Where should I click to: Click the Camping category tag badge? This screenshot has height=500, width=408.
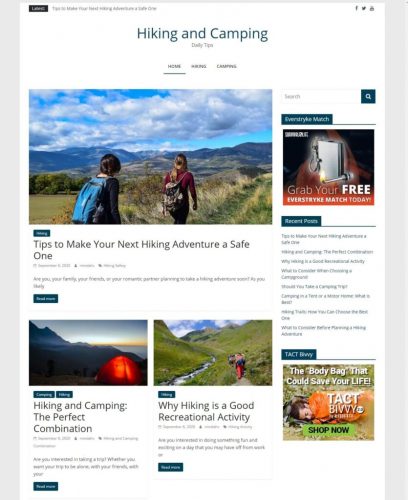point(44,395)
